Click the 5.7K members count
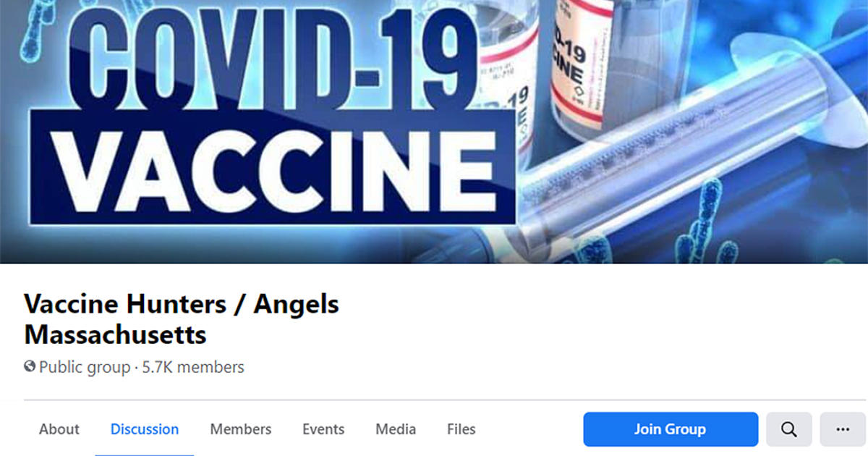 pyautogui.click(x=193, y=367)
